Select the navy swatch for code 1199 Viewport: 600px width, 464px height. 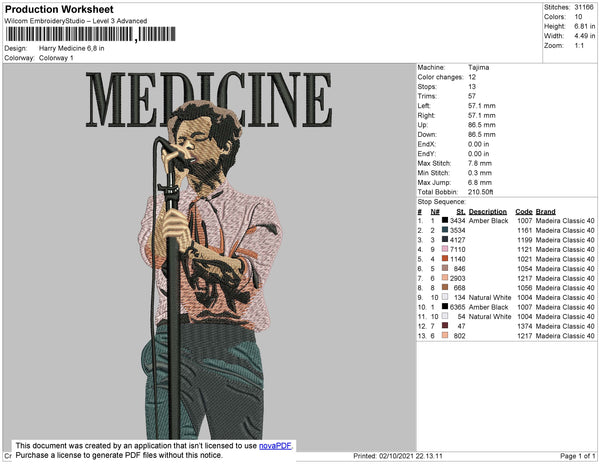tap(445, 239)
